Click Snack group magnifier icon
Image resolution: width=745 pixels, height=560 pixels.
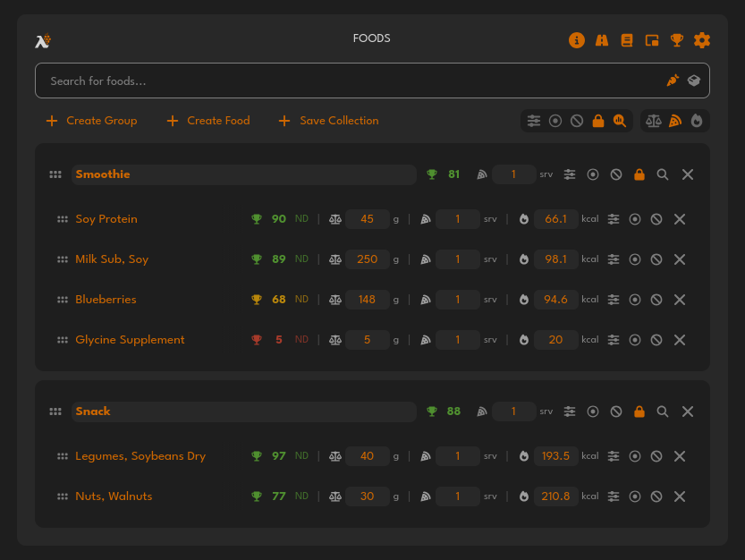coord(663,412)
